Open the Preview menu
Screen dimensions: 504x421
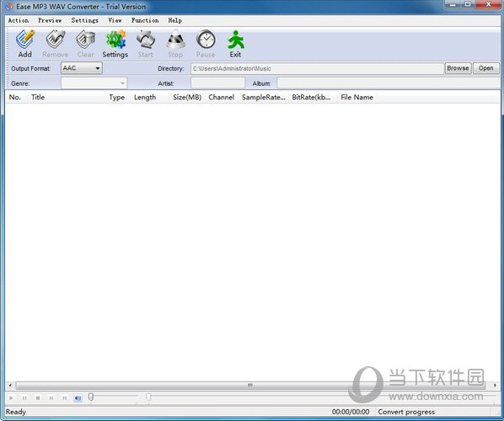(50, 20)
